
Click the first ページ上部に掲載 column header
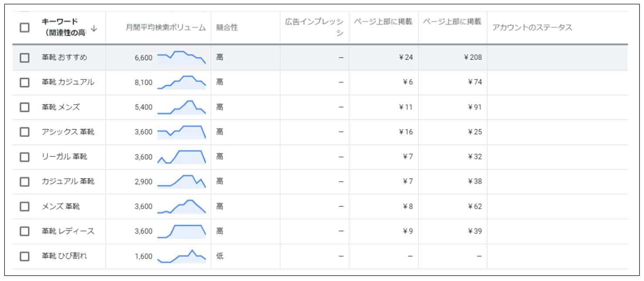click(383, 22)
